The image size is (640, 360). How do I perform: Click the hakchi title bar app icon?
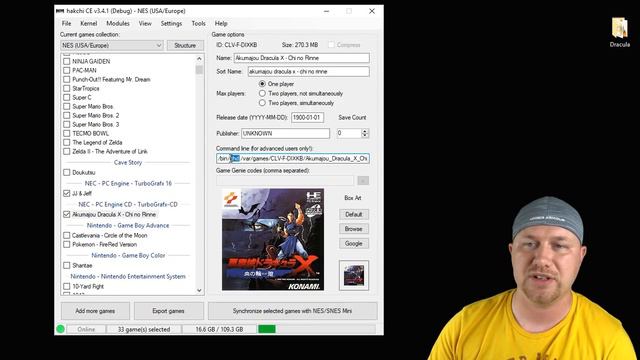pos(60,11)
